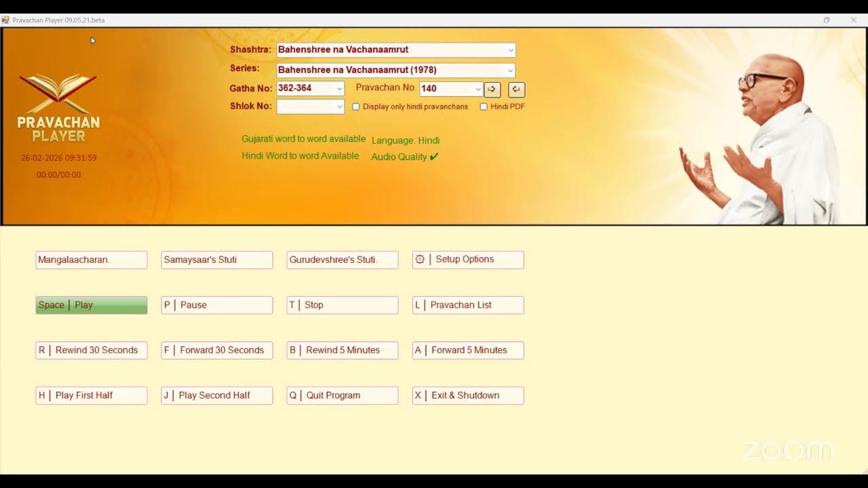Play Samaysaar's Stuti
The image size is (868, 488).
coord(217,260)
